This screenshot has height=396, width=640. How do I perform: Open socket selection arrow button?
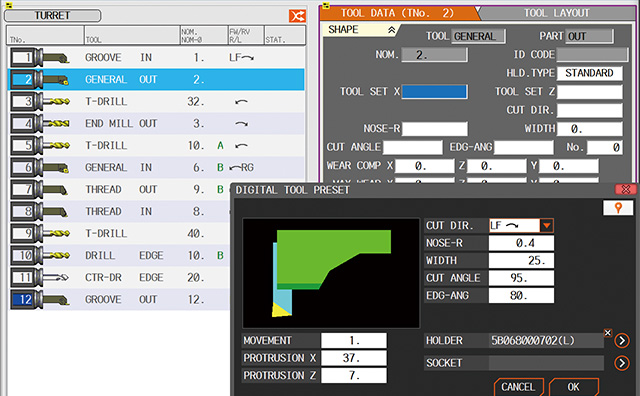point(622,363)
